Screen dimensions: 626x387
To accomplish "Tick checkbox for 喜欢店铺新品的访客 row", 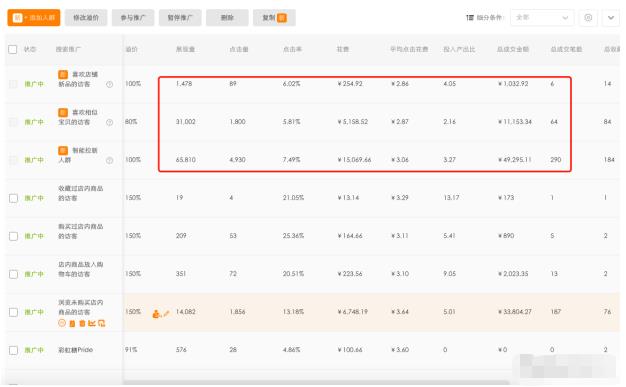I will [x=14, y=84].
